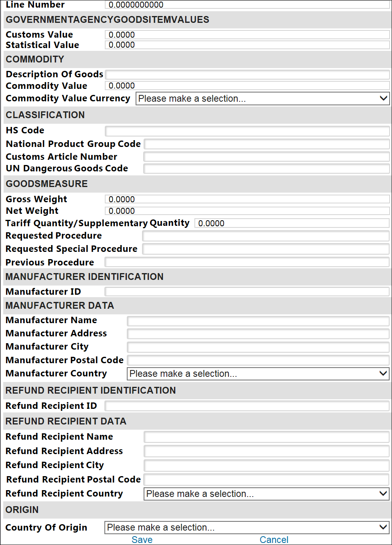392x545 pixels.
Task: Focus the Refund Recipient ID field
Action: tap(247, 406)
